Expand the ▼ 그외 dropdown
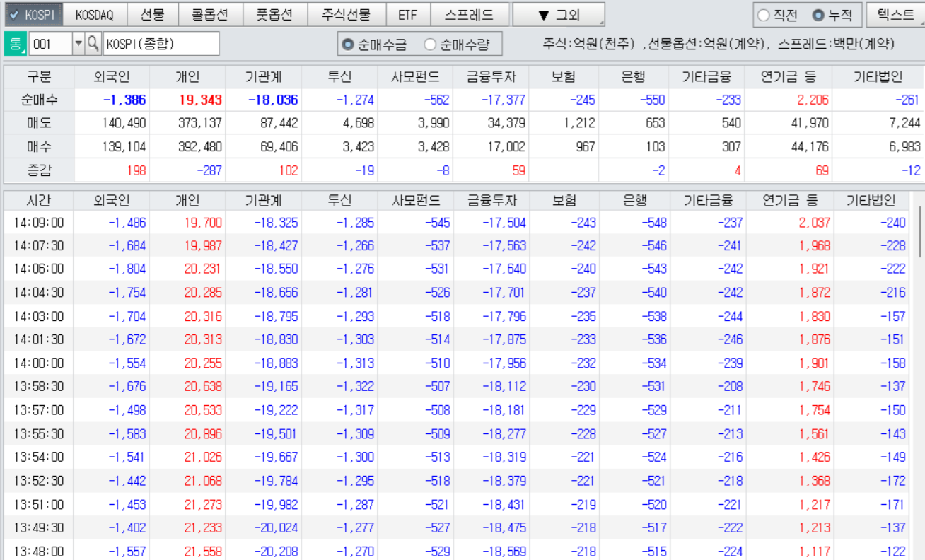The image size is (925, 560). 558,14
